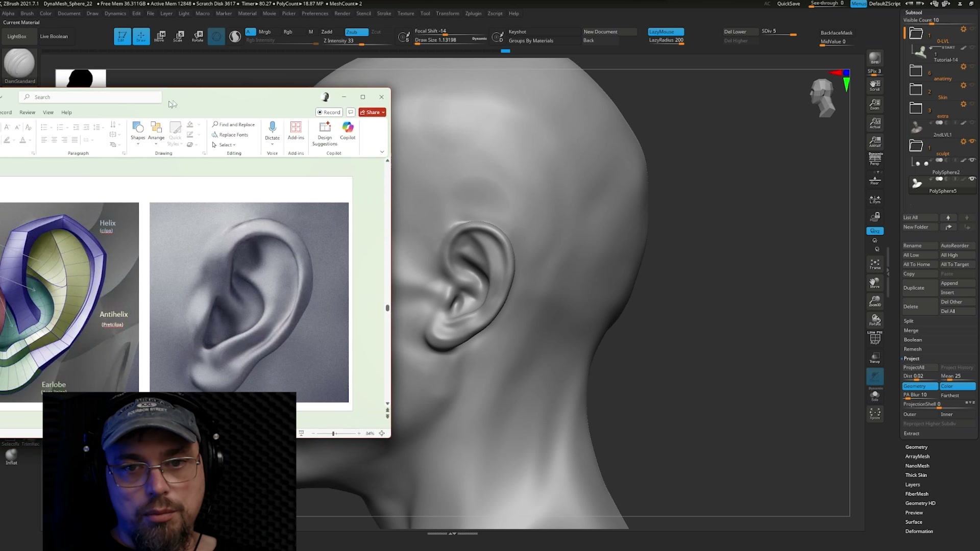Screen dimensions: 980x551
Task: Toggle Persp perspective view icon
Action: [x=875, y=159]
